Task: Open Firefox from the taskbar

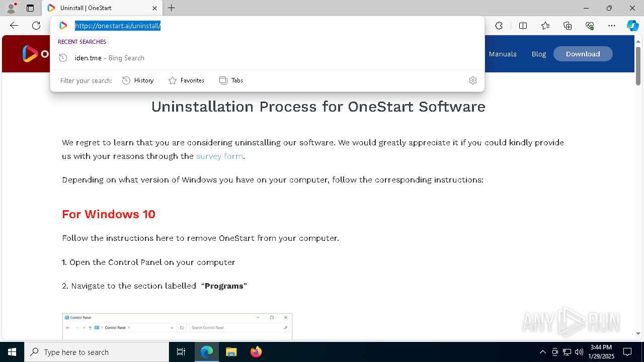Action: tap(256, 352)
